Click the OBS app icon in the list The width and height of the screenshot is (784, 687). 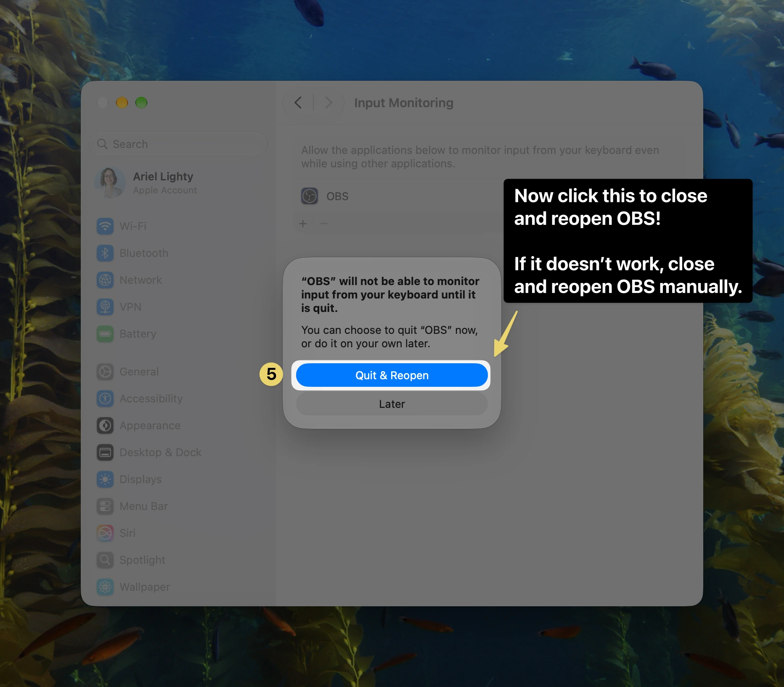(x=310, y=196)
